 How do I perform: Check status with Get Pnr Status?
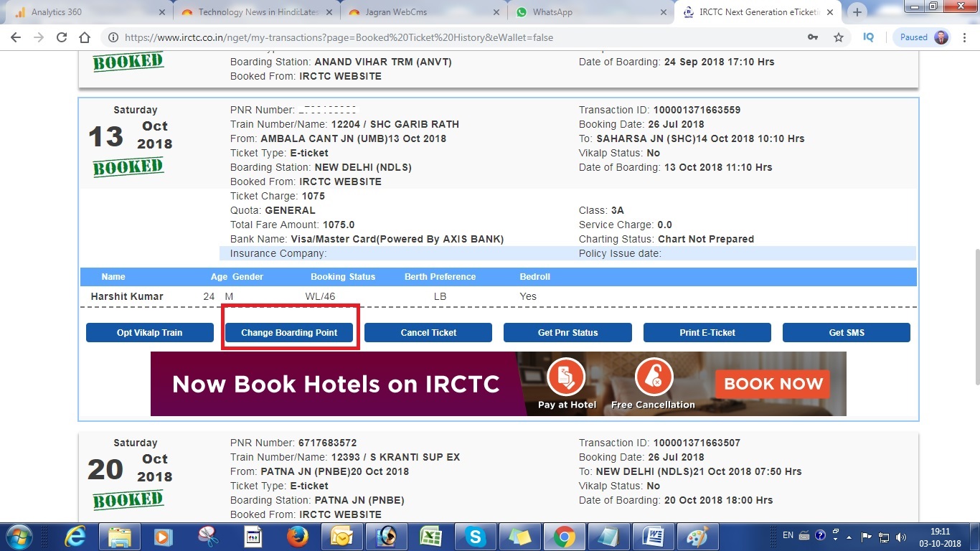point(567,333)
